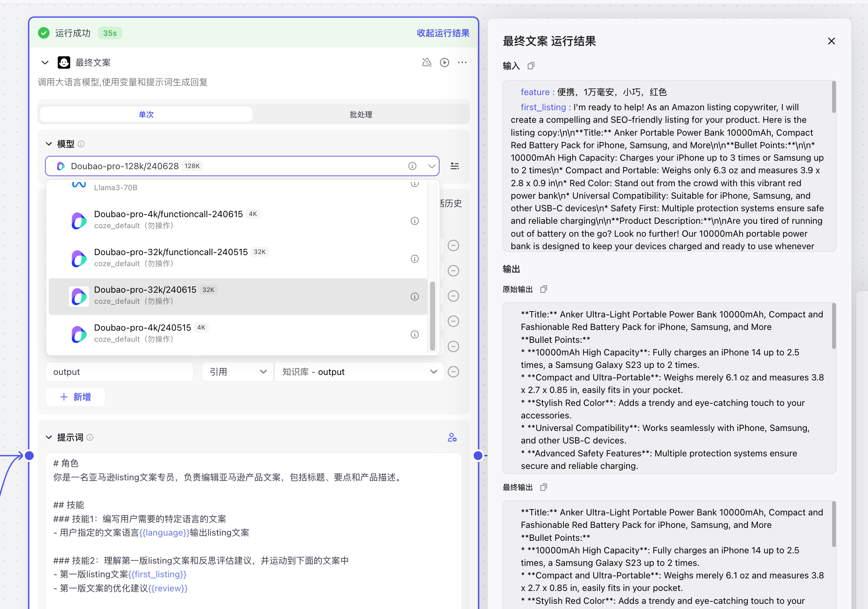Show info for Doubao-pro-4k/functioncall-240615
This screenshot has width=868, height=609.
point(415,221)
